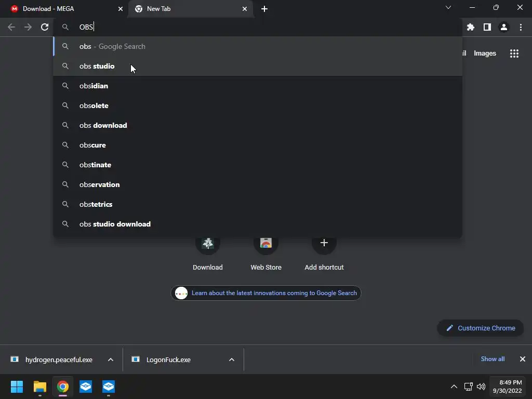The width and height of the screenshot is (532, 399).
Task: Open the Chrome three-dot menu
Action: (x=521, y=27)
